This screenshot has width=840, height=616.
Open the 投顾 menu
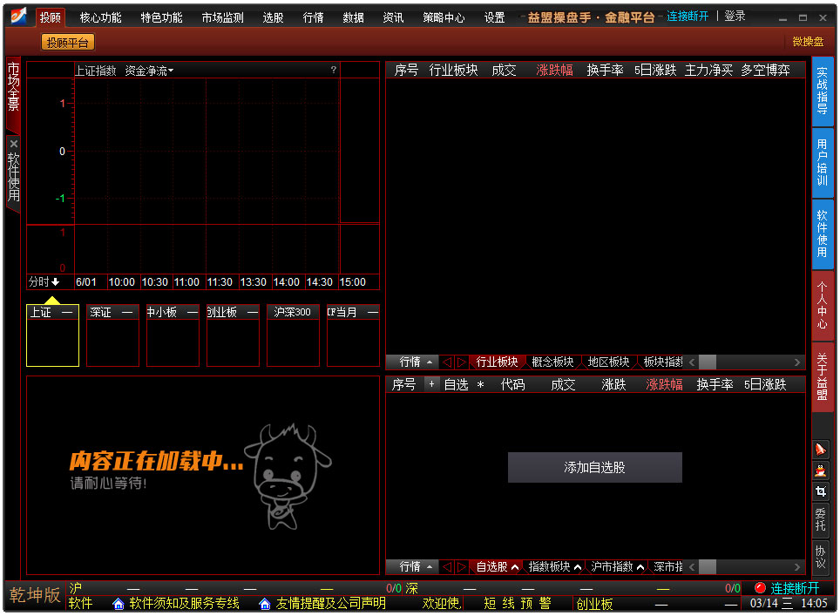51,17
